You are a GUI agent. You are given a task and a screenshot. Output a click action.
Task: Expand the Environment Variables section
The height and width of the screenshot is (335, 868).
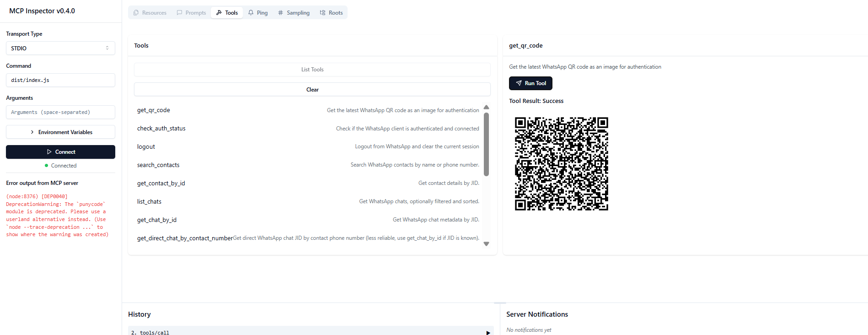point(60,132)
